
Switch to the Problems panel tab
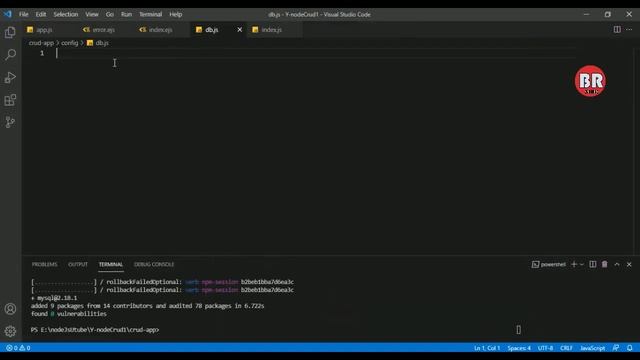[44, 264]
